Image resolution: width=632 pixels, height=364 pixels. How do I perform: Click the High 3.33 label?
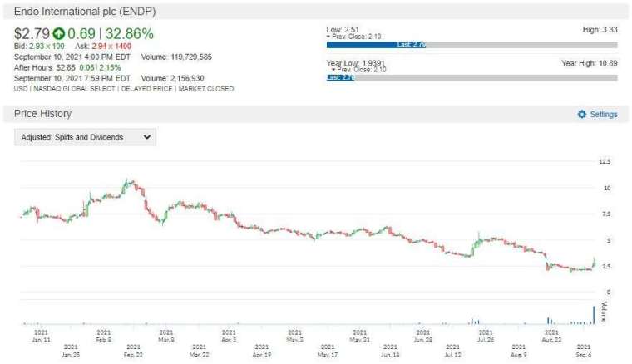[600, 29]
